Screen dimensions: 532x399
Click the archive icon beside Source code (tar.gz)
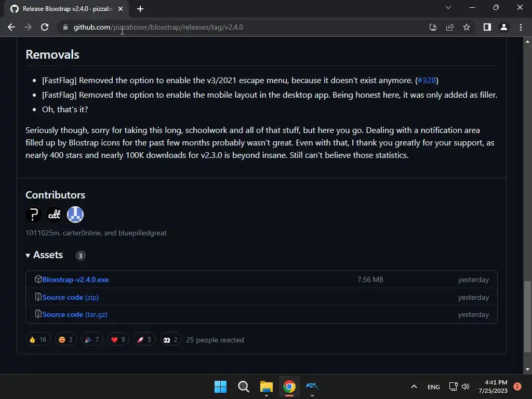click(x=38, y=314)
